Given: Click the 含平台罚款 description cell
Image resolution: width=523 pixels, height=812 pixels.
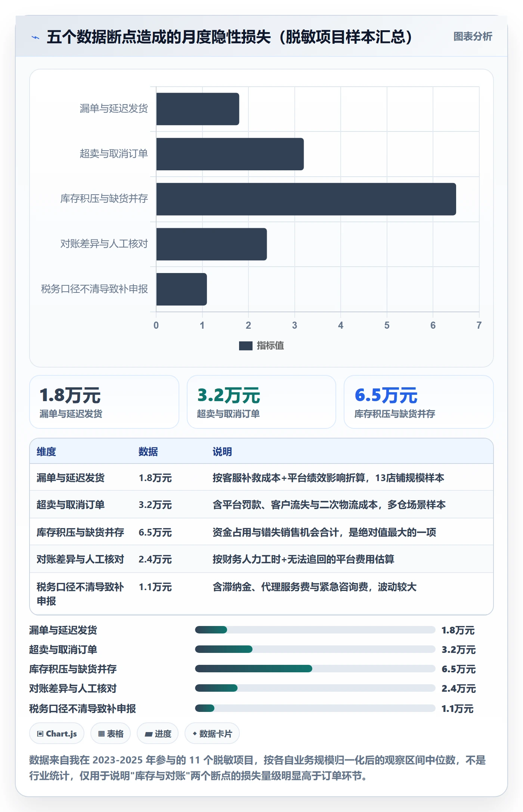Looking at the screenshot, I should tap(329, 505).
